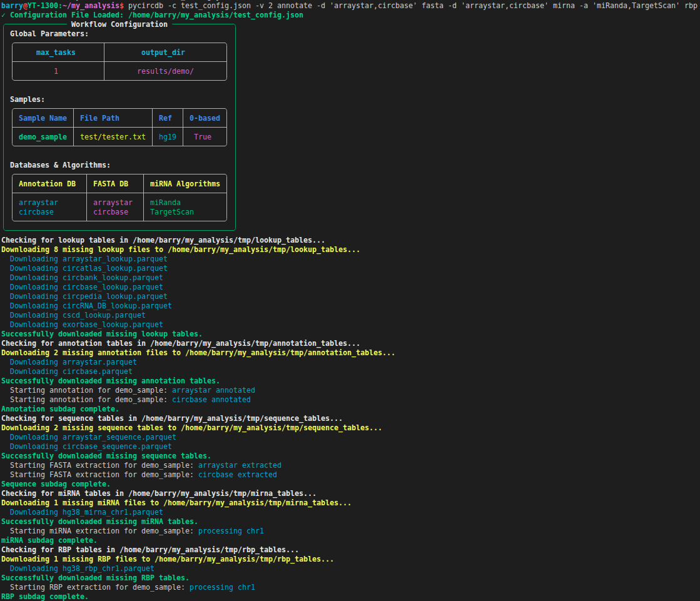Click 'arraystar extracted' status text

pyautogui.click(x=240, y=465)
